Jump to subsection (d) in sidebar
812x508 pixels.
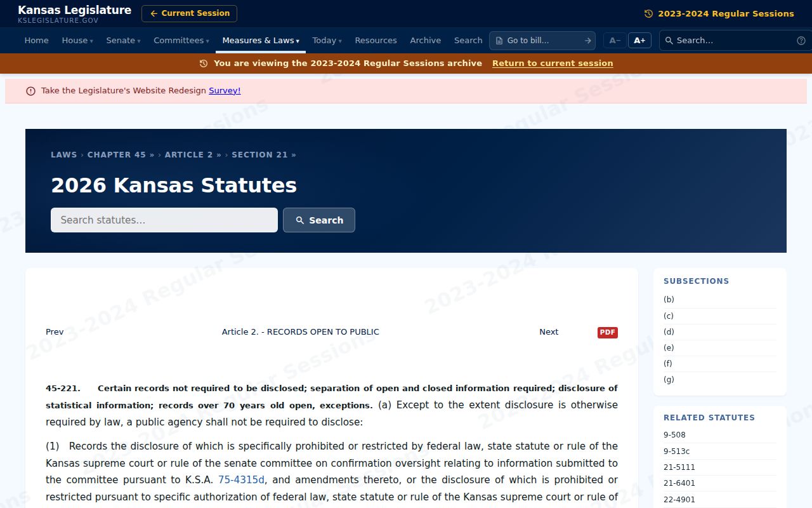click(x=669, y=332)
